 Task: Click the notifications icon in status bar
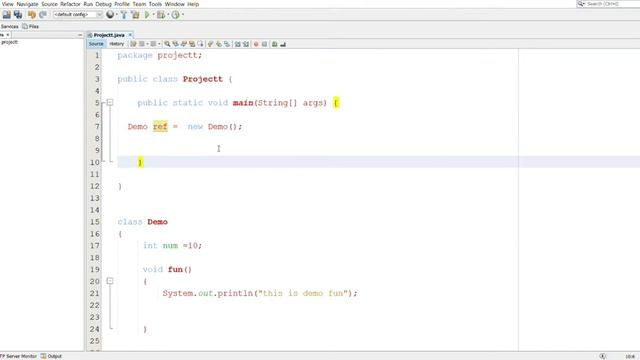(x=602, y=356)
